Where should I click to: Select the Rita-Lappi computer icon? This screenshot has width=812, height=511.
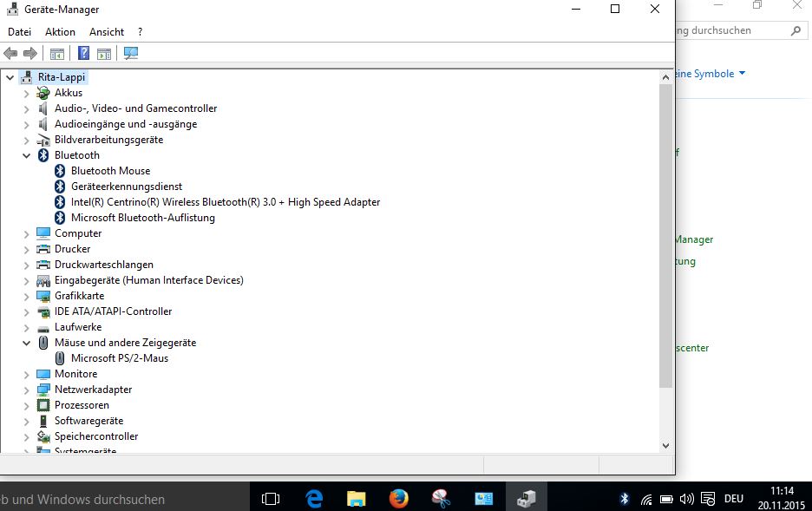click(26, 78)
